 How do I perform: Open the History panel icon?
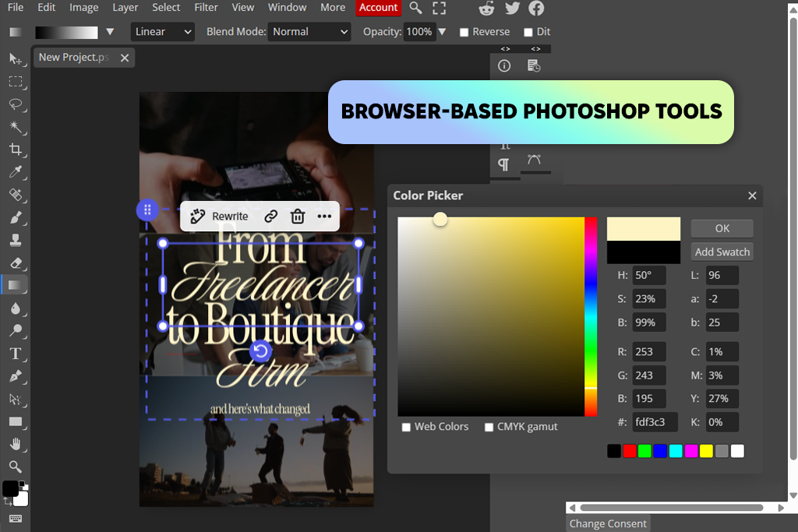533,65
